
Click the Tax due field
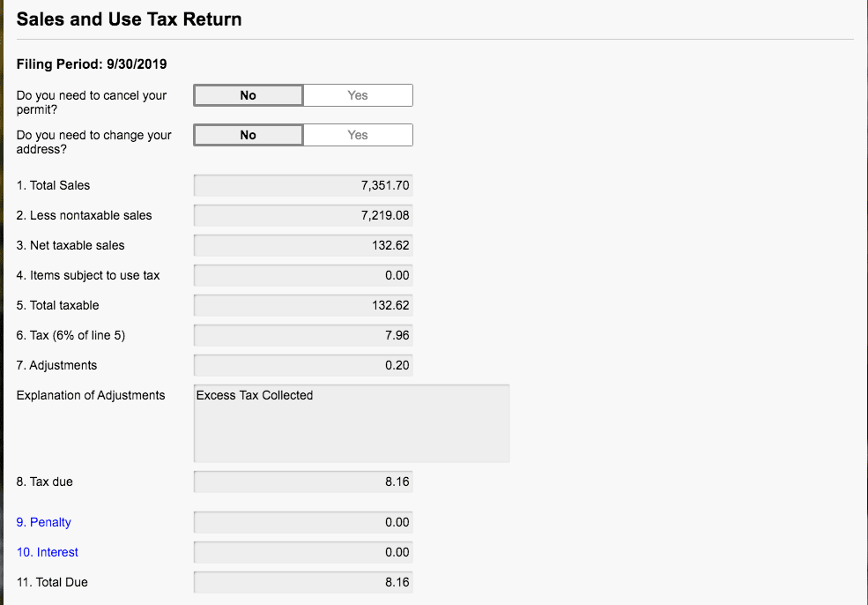point(303,482)
